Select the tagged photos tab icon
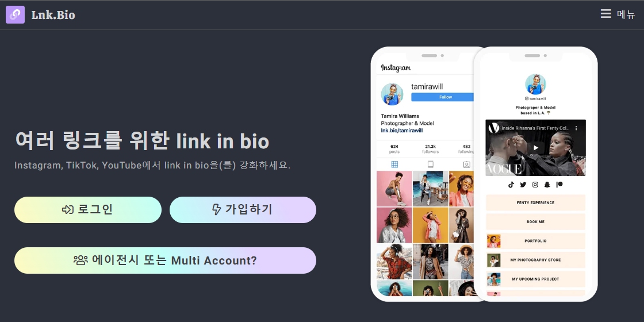644x322 pixels. 466,164
